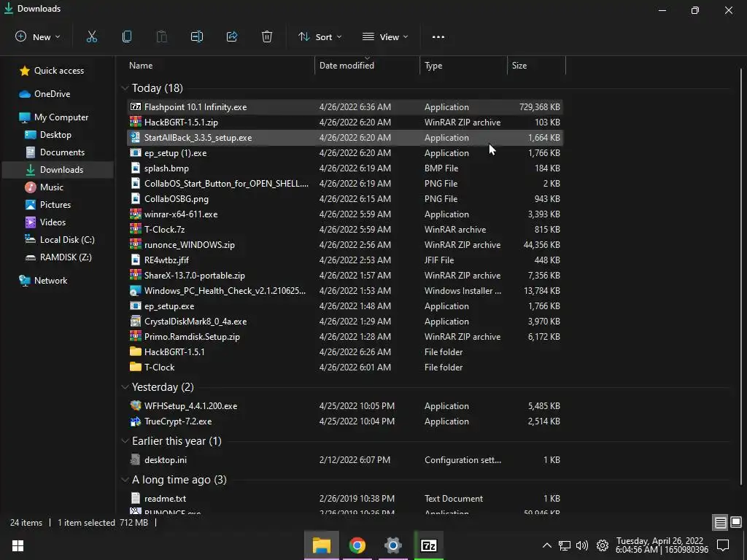Click the Copy icon in toolbar
747x560 pixels.
coord(127,36)
